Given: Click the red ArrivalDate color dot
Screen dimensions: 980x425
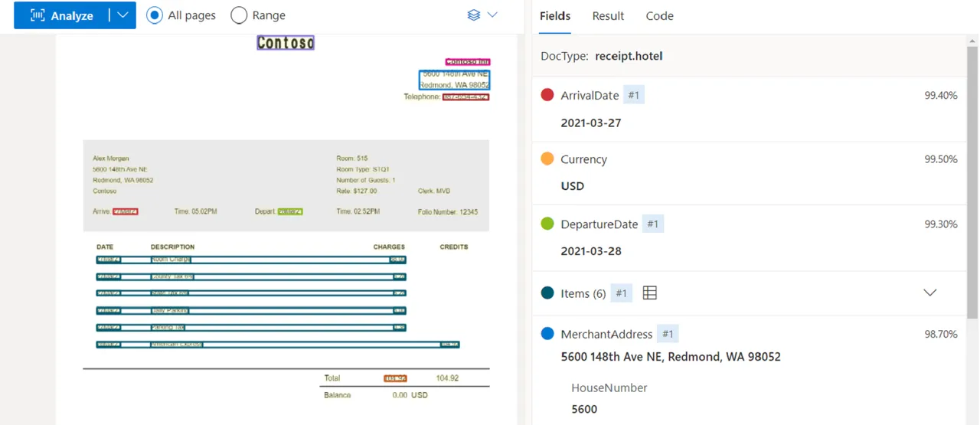Looking at the screenshot, I should [547, 95].
